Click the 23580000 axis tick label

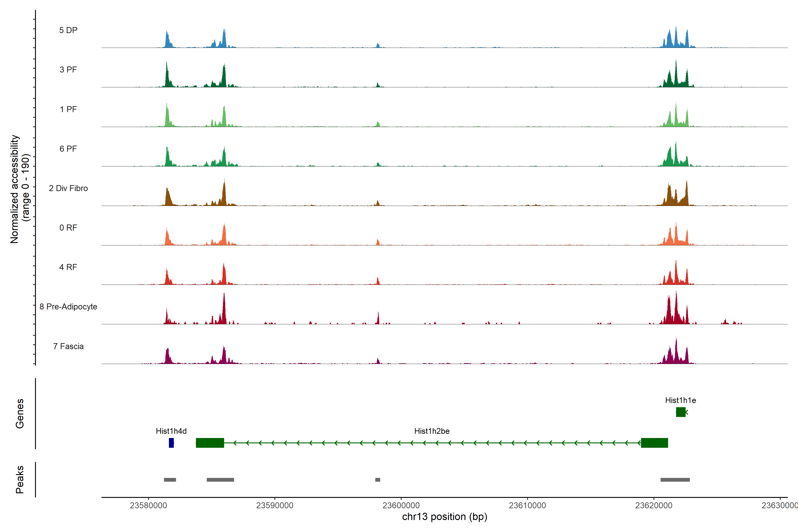click(148, 506)
